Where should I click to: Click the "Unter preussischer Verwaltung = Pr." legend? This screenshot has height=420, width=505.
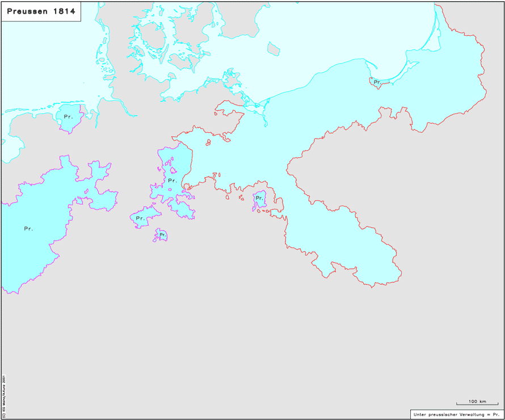pyautogui.click(x=457, y=414)
